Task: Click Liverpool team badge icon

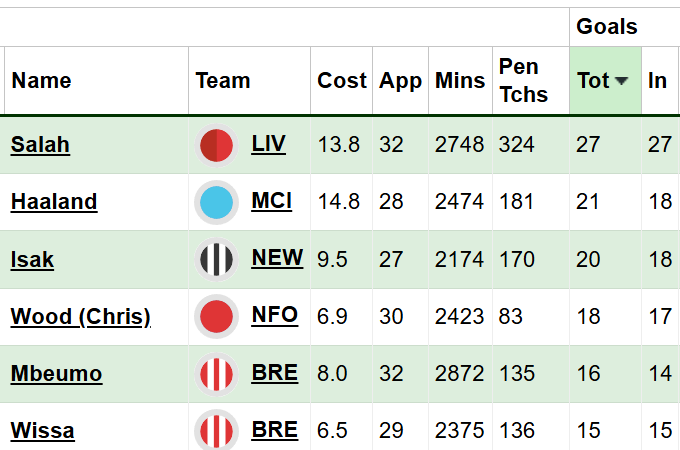Action: pyautogui.click(x=216, y=145)
